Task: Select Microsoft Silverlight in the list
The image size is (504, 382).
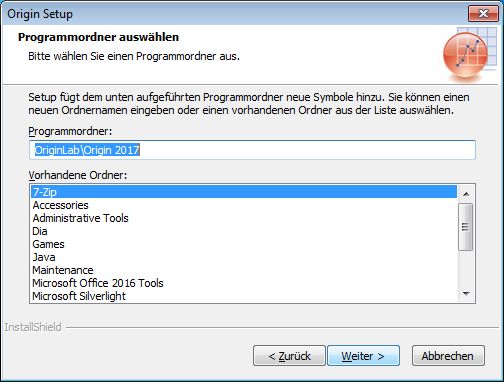Action: (x=244, y=296)
